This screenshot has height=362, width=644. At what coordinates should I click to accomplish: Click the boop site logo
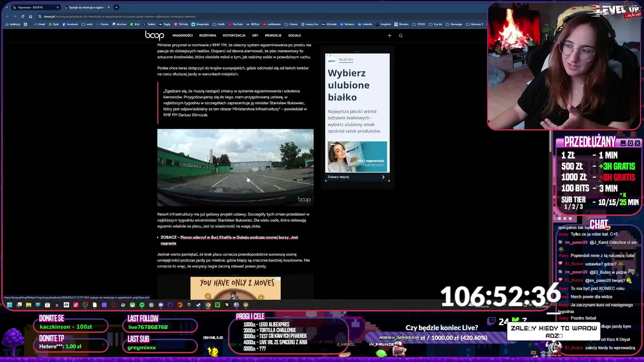[x=154, y=35]
